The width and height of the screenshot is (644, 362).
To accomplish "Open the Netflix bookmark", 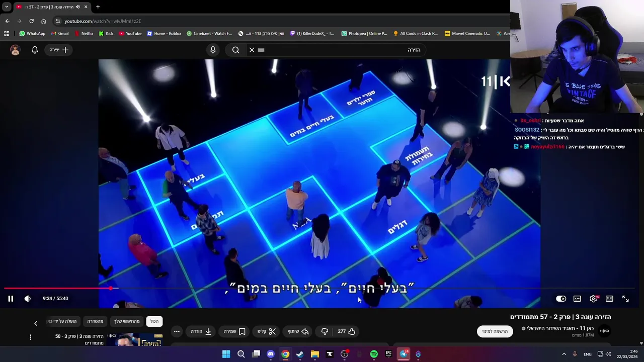I will [x=84, y=34].
